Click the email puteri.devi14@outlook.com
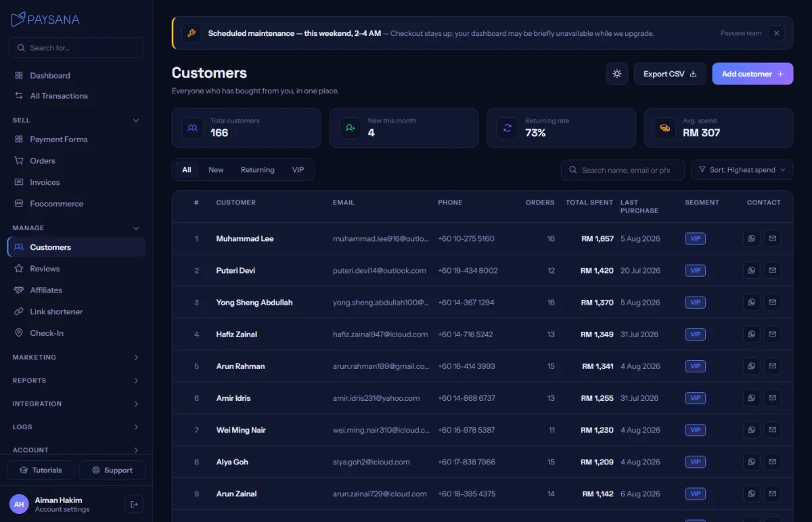 point(380,270)
